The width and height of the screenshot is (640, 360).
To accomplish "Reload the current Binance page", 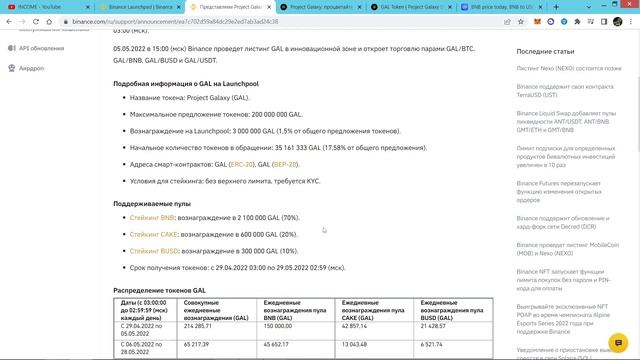I will [36, 22].
